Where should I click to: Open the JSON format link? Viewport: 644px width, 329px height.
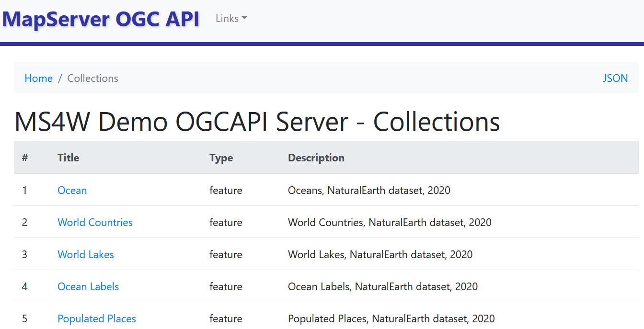click(615, 79)
